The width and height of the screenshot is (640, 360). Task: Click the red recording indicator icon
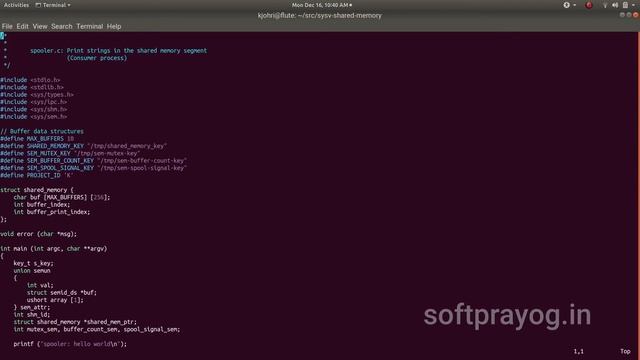589,5
